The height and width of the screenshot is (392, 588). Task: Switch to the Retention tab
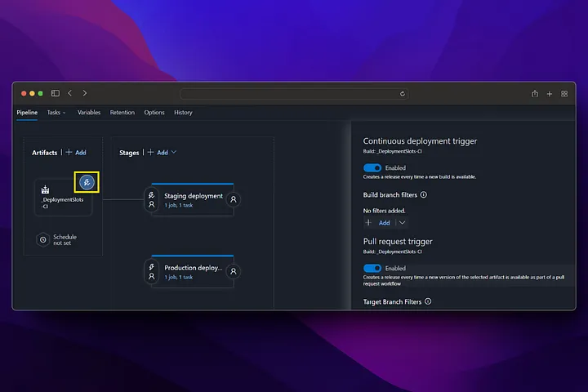(x=122, y=113)
